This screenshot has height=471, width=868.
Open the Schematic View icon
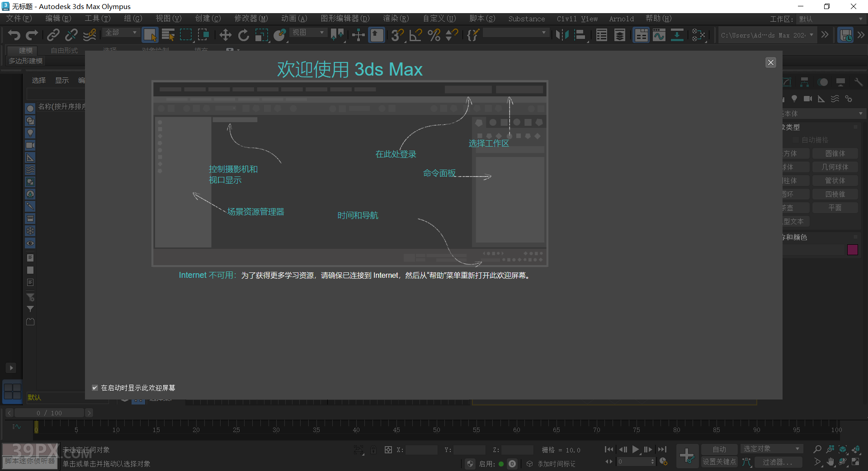[677, 35]
